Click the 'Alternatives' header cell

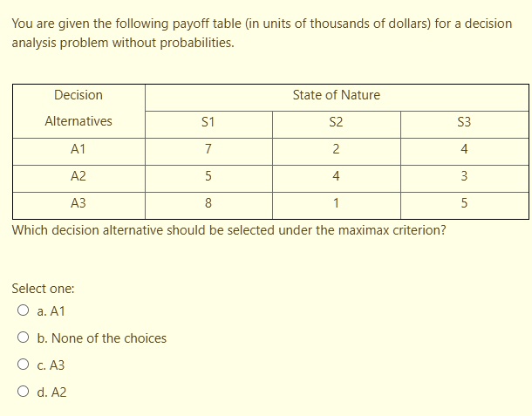pos(78,121)
